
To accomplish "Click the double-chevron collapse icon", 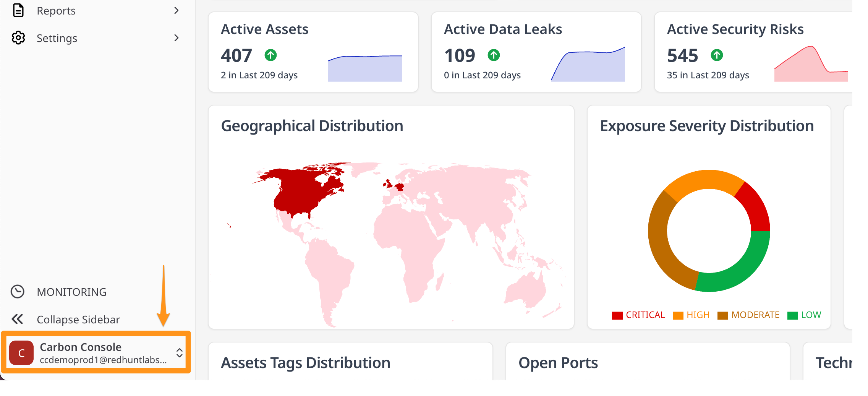I will (x=18, y=319).
